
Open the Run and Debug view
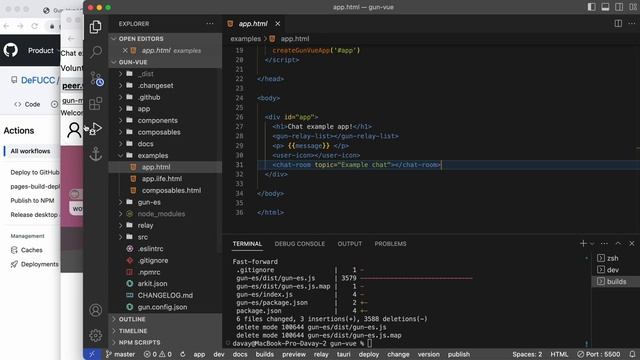pos(96,129)
